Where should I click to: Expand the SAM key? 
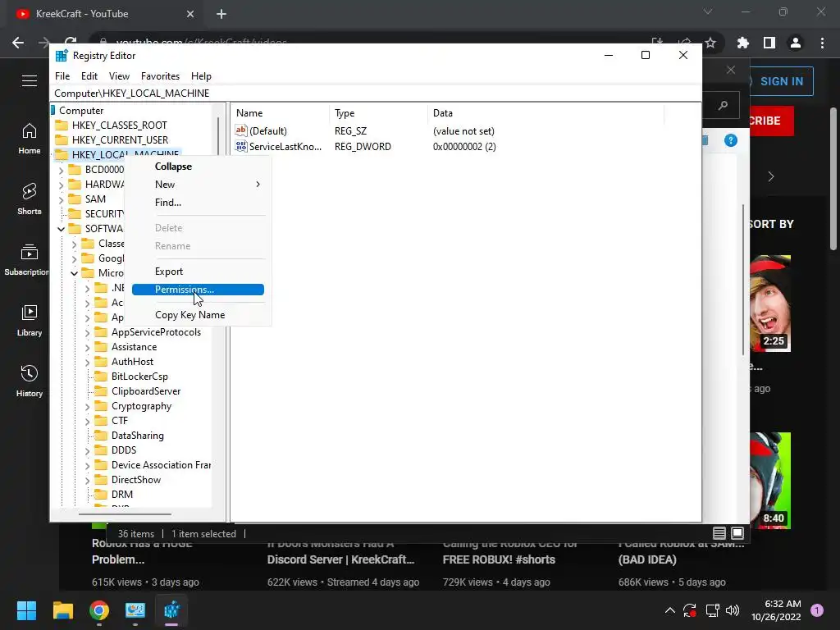click(x=61, y=200)
